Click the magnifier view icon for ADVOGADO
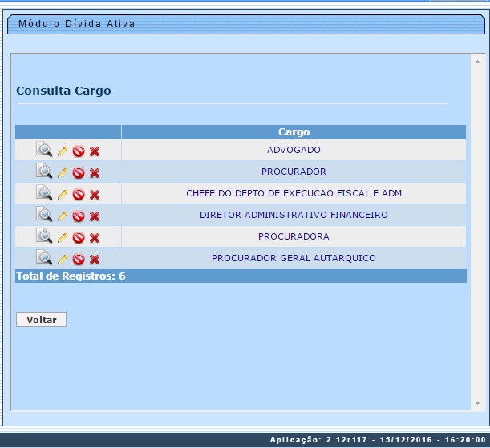The width and height of the screenshot is (490, 448). click(44, 150)
